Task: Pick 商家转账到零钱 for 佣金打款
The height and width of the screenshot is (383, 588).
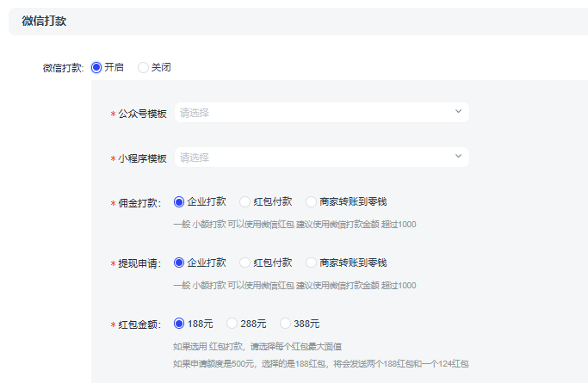Action: tap(312, 202)
